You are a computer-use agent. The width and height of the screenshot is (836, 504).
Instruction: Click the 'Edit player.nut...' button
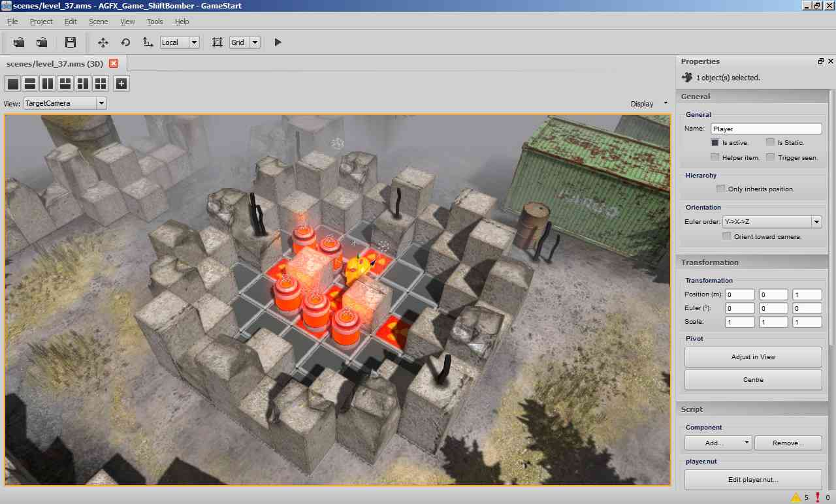click(x=753, y=480)
